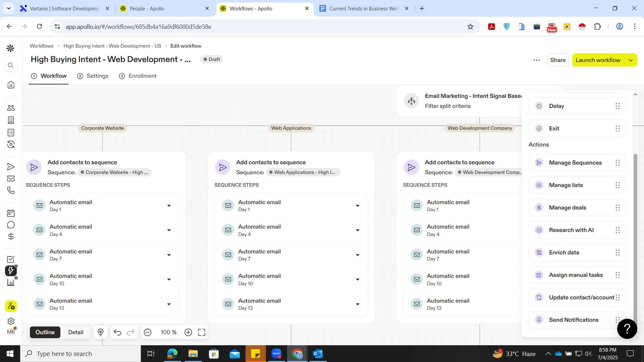644x362 pixels.
Task: Open Outlook from the Windows taskbar
Action: [318, 354]
